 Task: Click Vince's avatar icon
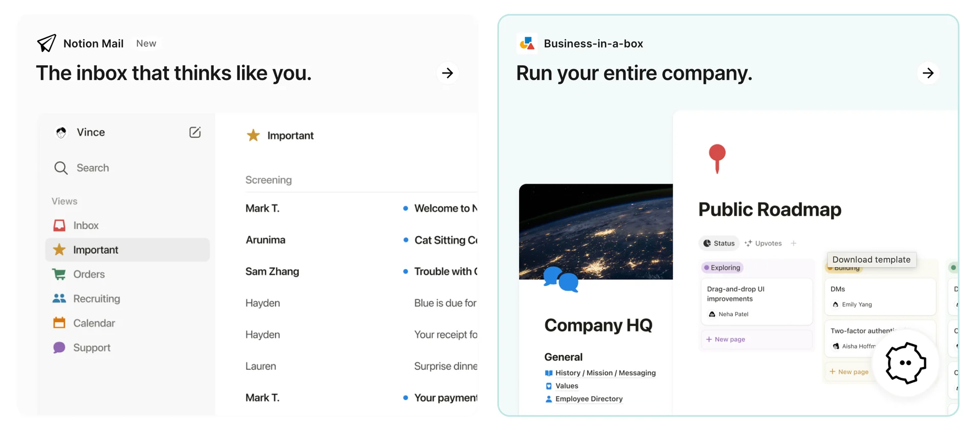(x=61, y=133)
